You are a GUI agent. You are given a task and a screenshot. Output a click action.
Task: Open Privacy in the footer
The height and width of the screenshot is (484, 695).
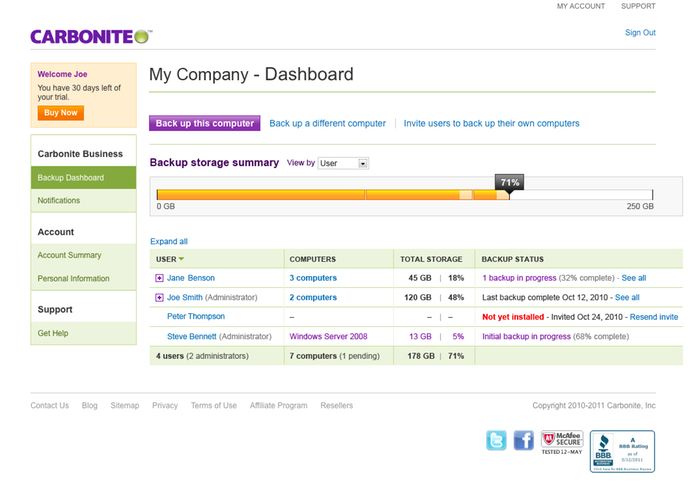pos(165,406)
